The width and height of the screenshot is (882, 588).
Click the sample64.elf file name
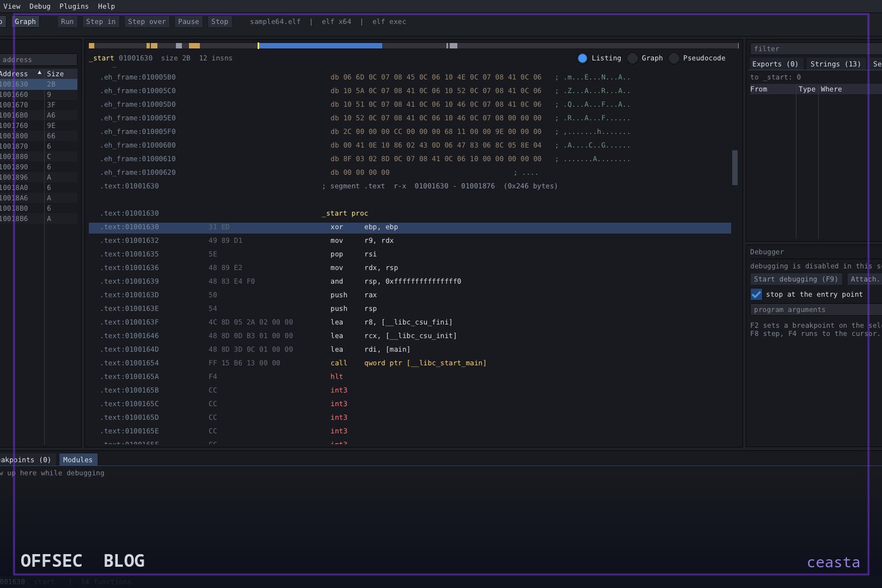[x=275, y=22]
